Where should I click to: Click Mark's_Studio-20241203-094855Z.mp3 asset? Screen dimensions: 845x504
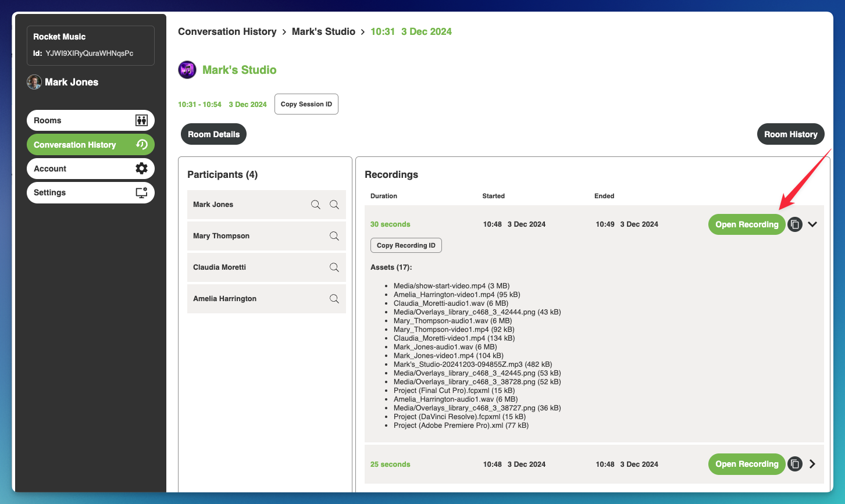click(x=473, y=364)
